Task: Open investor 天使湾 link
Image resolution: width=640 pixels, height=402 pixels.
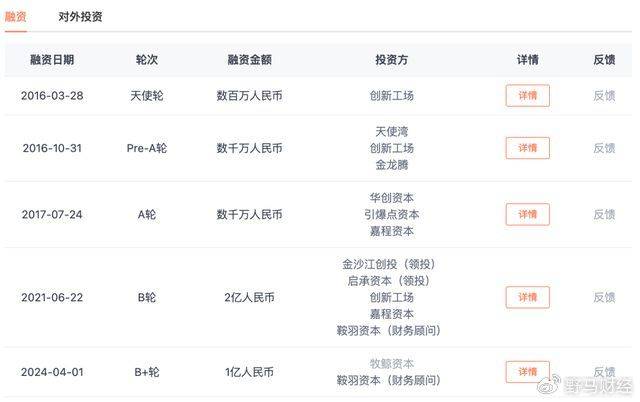Action: [x=391, y=131]
